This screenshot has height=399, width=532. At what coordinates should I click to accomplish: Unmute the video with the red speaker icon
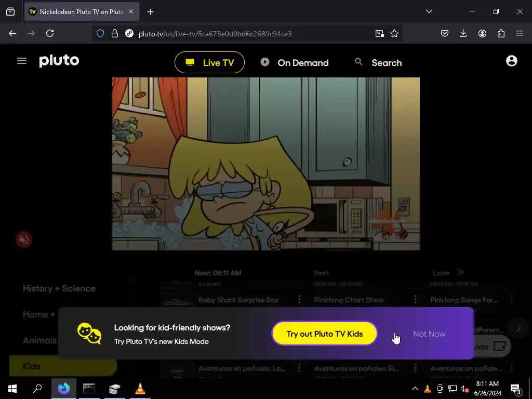tap(24, 239)
